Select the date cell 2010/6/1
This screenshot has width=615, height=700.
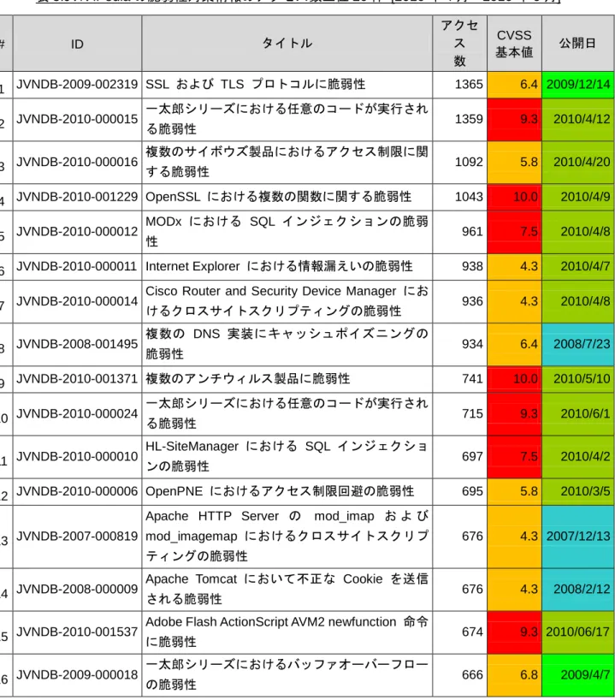point(578,414)
